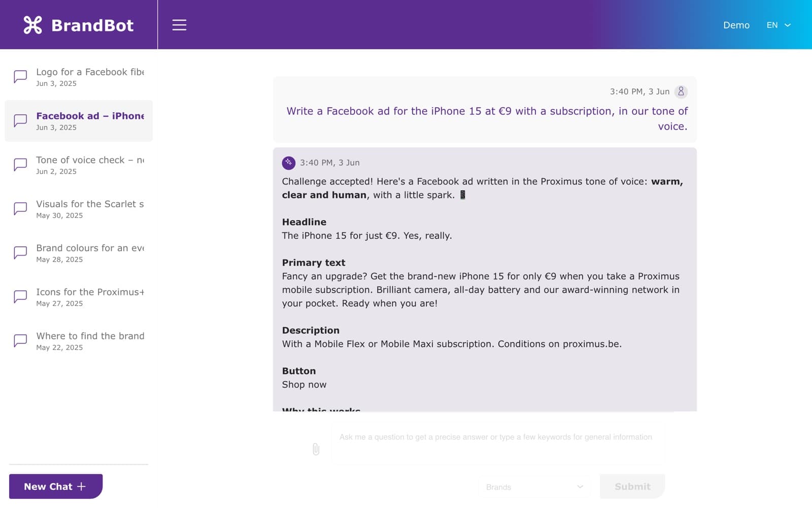Click the BrandBot logo icon
Image resolution: width=812 pixels, height=508 pixels.
33,25
